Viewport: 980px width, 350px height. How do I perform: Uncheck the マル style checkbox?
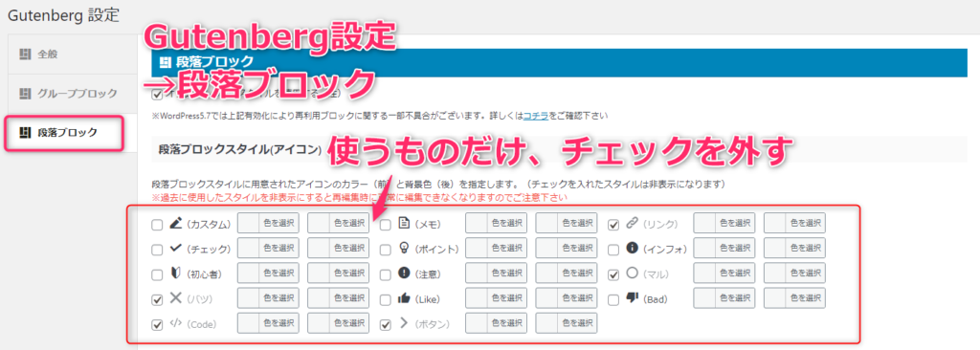tap(613, 274)
